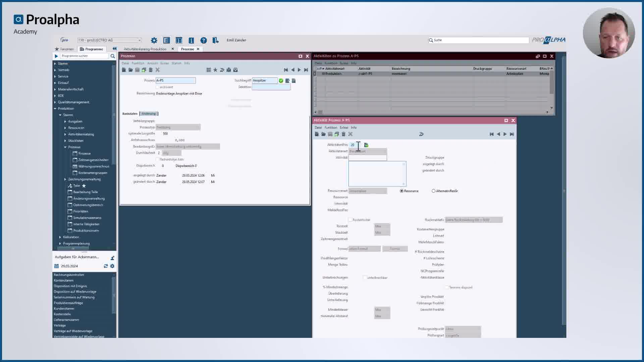Expand the Einkauf tree node
644x362 pixels.
point(55,83)
